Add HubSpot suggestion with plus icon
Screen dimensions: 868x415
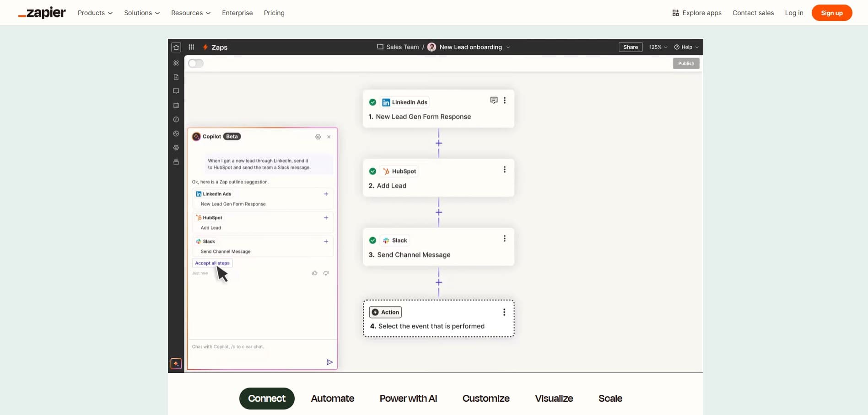tap(326, 218)
